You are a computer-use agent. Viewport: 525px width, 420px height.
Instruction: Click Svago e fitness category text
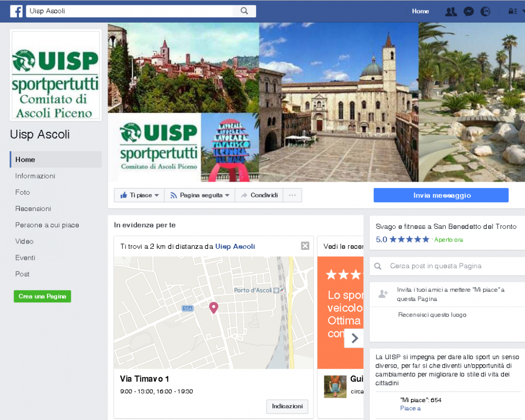[x=446, y=226]
